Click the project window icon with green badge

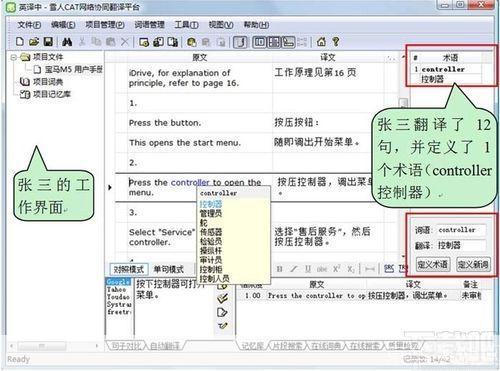pos(144,42)
